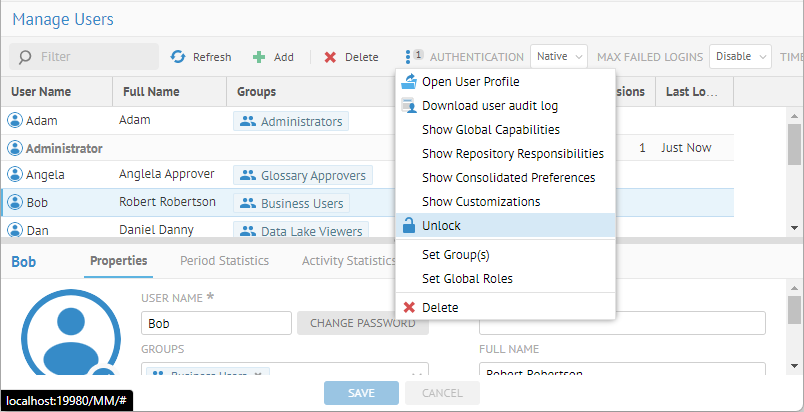Click the Save button
This screenshot has height=412, width=804.
tap(361, 393)
